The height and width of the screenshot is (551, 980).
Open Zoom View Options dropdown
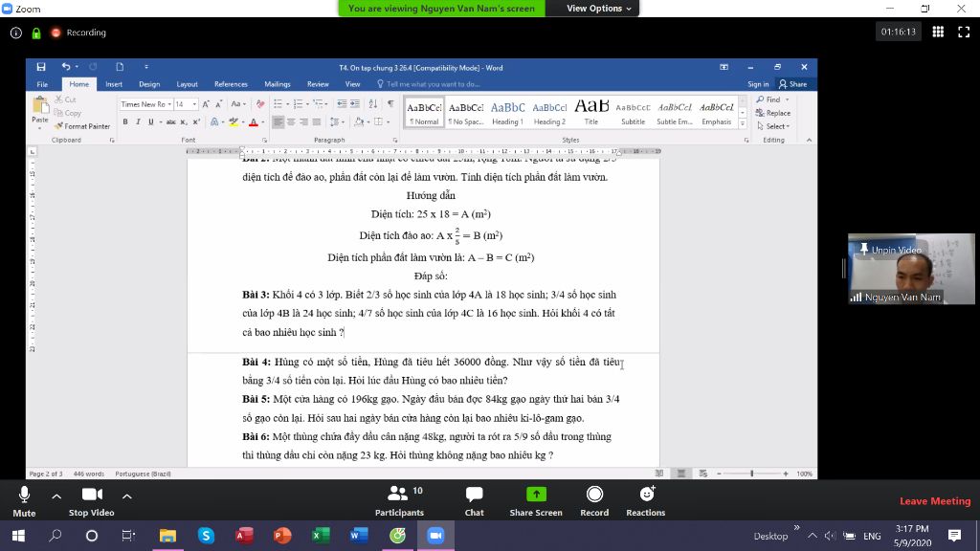(x=598, y=8)
